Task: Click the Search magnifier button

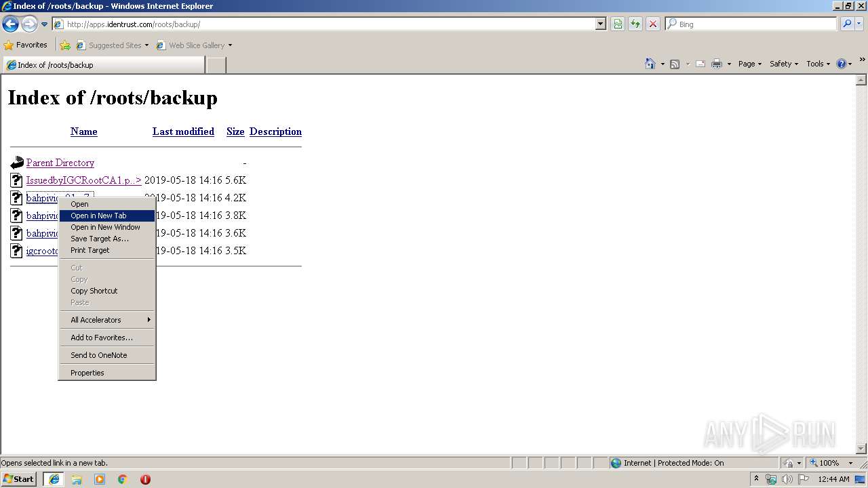Action: coord(847,24)
